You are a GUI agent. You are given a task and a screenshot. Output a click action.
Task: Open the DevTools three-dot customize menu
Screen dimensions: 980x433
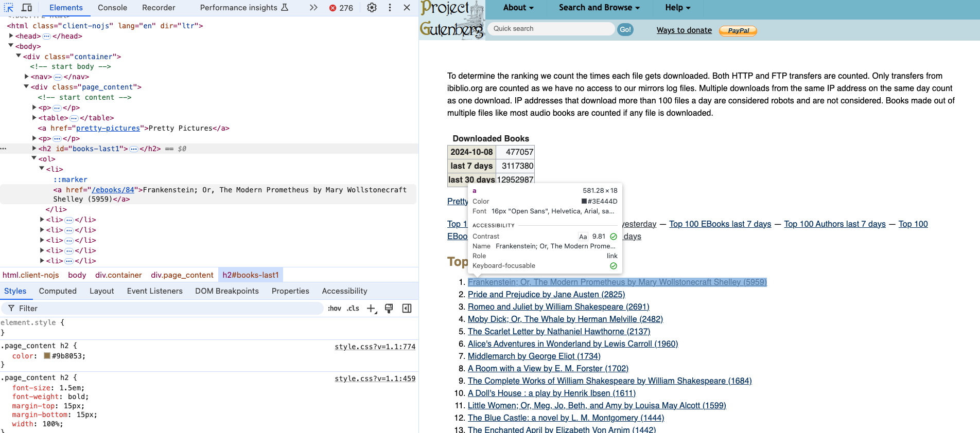click(390, 8)
